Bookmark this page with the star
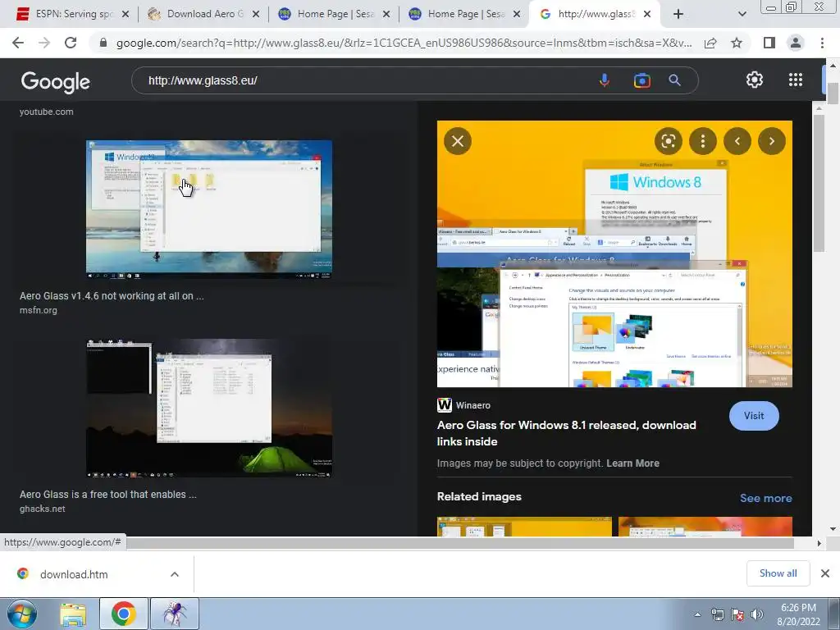This screenshot has width=840, height=630. coord(737,43)
